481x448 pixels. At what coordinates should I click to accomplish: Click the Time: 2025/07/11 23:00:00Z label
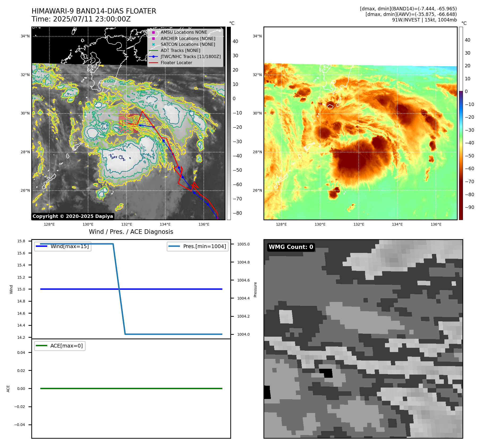coord(81,19)
